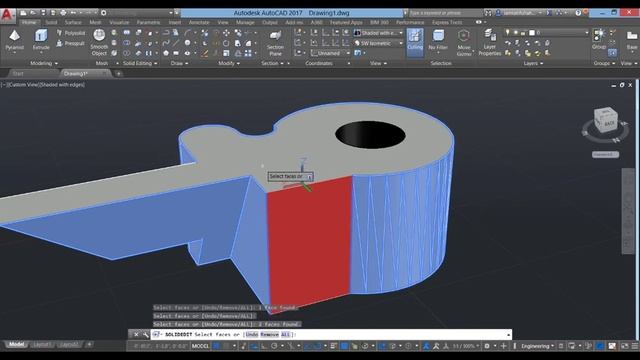Add a new drawing tab with plus
This screenshot has height=360, width=640.
click(118, 74)
